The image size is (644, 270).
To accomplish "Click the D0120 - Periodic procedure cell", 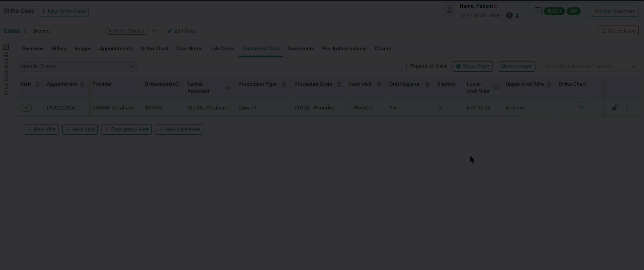I will click(318, 108).
